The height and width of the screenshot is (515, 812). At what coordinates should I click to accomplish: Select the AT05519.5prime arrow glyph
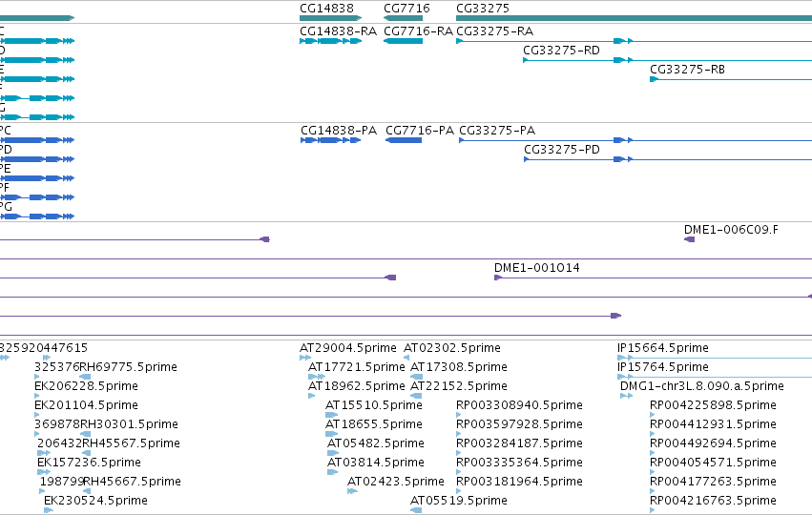tap(416, 510)
